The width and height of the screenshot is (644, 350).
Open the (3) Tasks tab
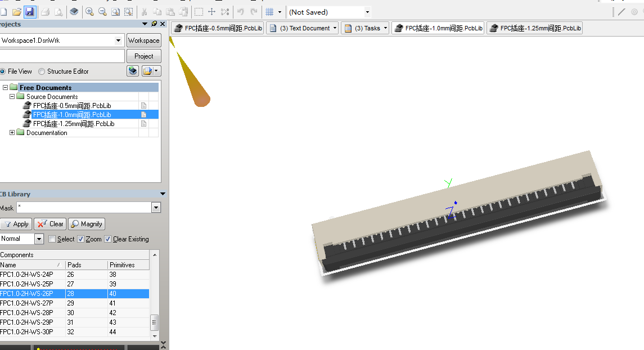click(x=365, y=28)
